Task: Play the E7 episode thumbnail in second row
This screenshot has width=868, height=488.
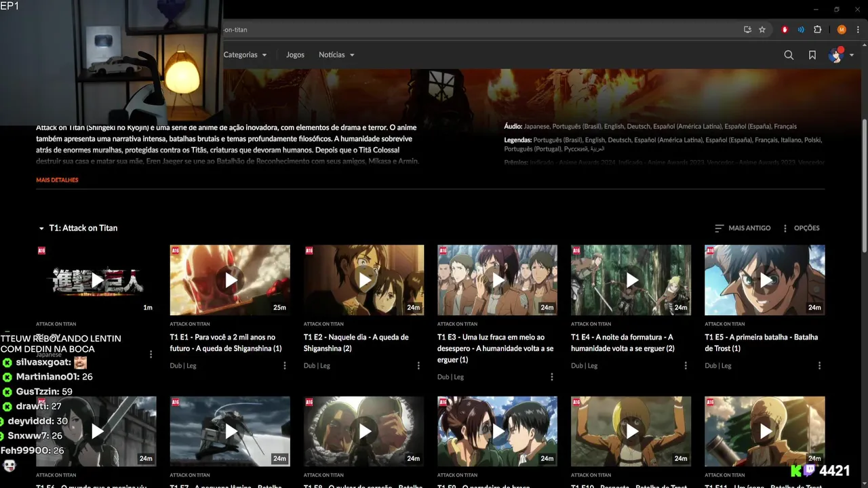Action: [x=230, y=431]
